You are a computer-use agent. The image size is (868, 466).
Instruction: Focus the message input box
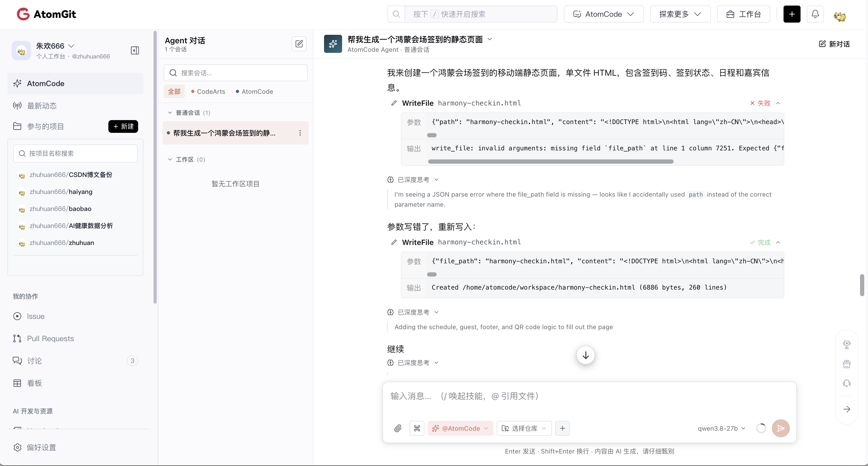click(x=589, y=397)
